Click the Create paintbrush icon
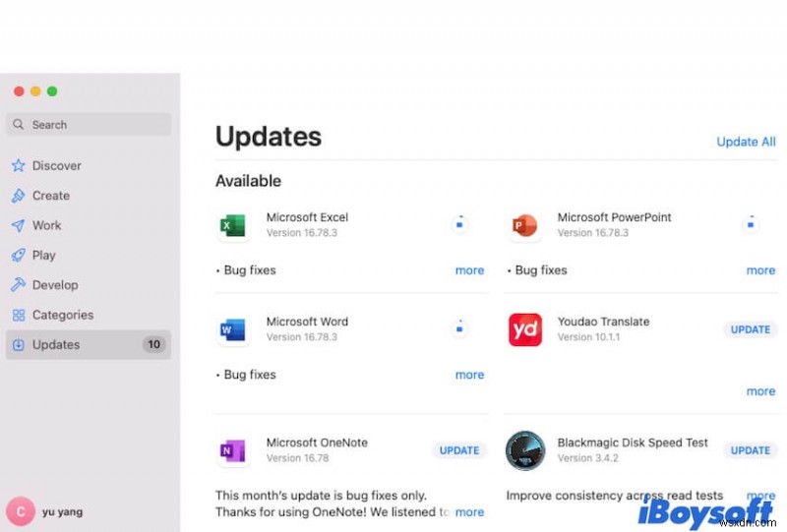 pyautogui.click(x=19, y=196)
